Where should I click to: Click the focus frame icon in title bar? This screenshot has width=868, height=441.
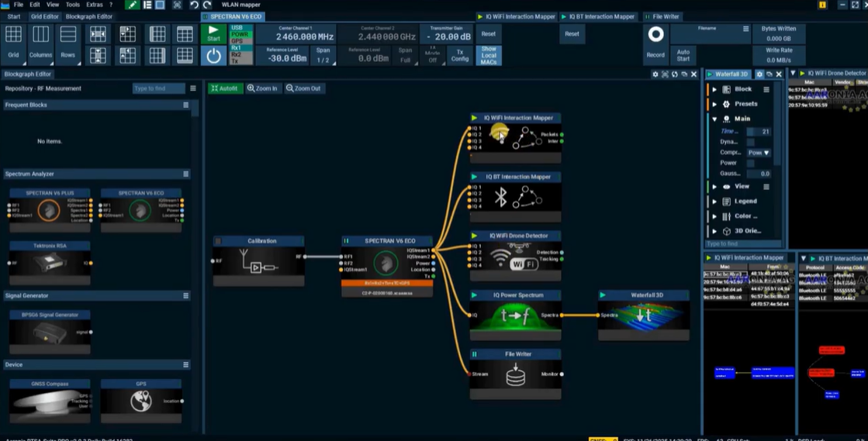coord(177,5)
